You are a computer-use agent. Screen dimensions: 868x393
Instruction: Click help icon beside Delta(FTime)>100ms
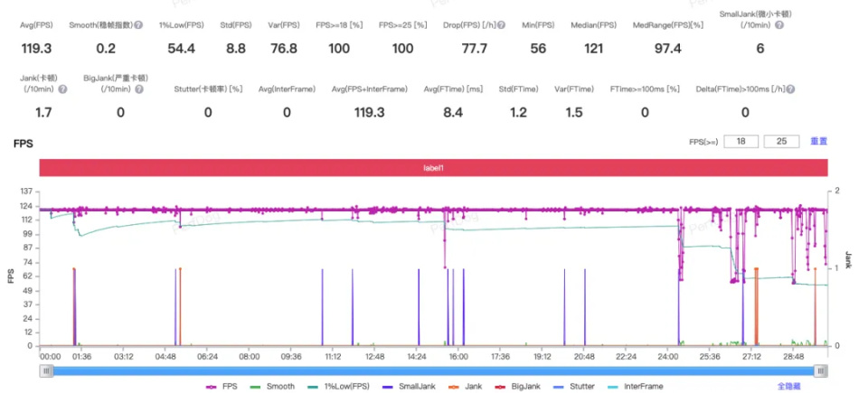pos(790,89)
